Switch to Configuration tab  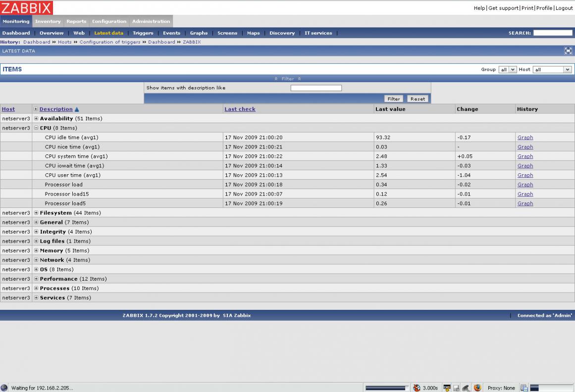pyautogui.click(x=109, y=21)
